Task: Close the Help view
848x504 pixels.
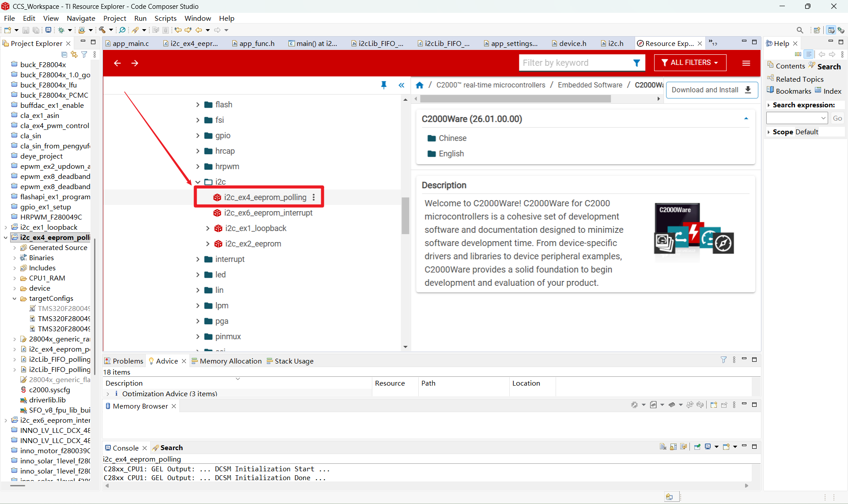Action: [x=795, y=43]
